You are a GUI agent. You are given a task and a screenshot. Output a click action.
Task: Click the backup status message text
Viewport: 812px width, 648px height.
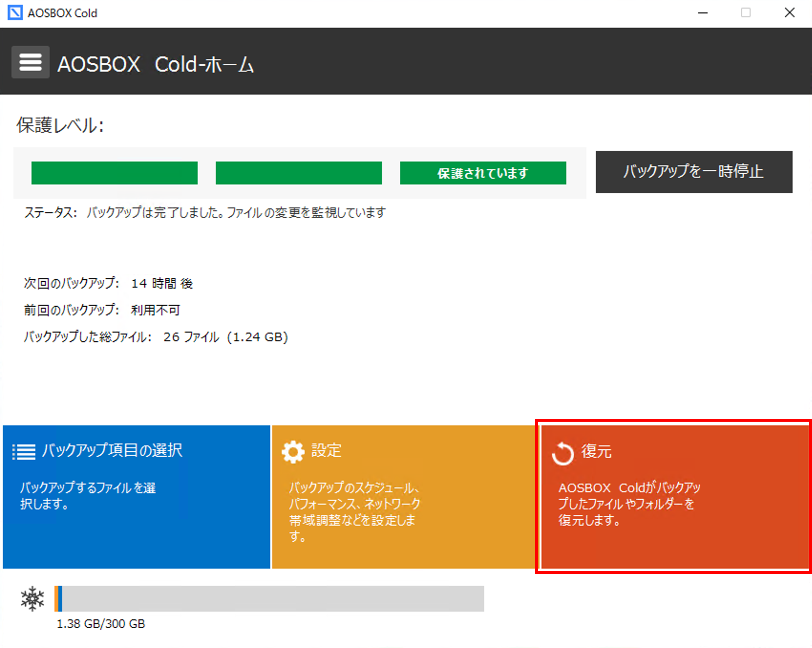click(x=236, y=212)
